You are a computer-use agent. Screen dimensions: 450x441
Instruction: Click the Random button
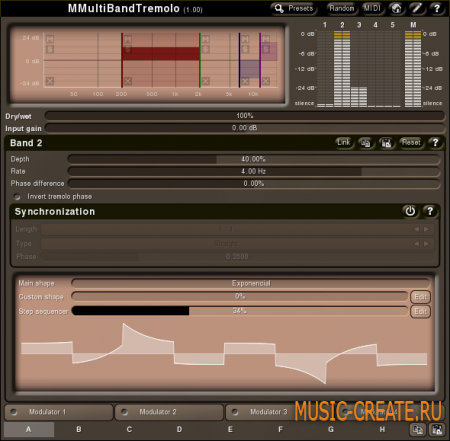tap(341, 8)
